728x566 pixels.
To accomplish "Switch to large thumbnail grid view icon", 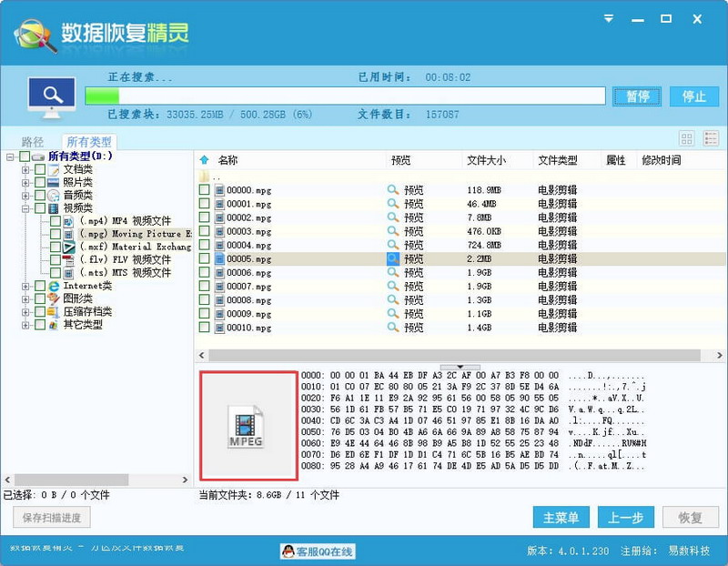I will pyautogui.click(x=687, y=138).
